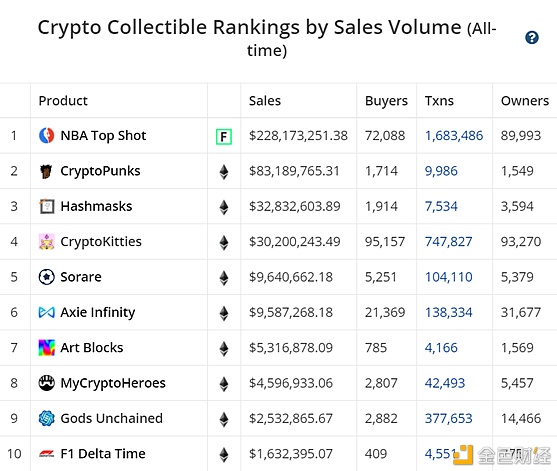
Task: Select the F1 Delta Time product name
Action: [x=103, y=454]
